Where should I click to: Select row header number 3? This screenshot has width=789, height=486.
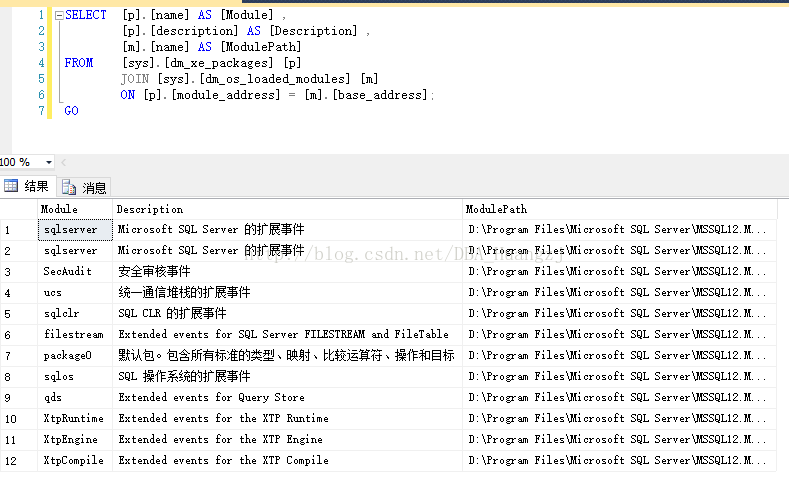pyautogui.click(x=19, y=272)
